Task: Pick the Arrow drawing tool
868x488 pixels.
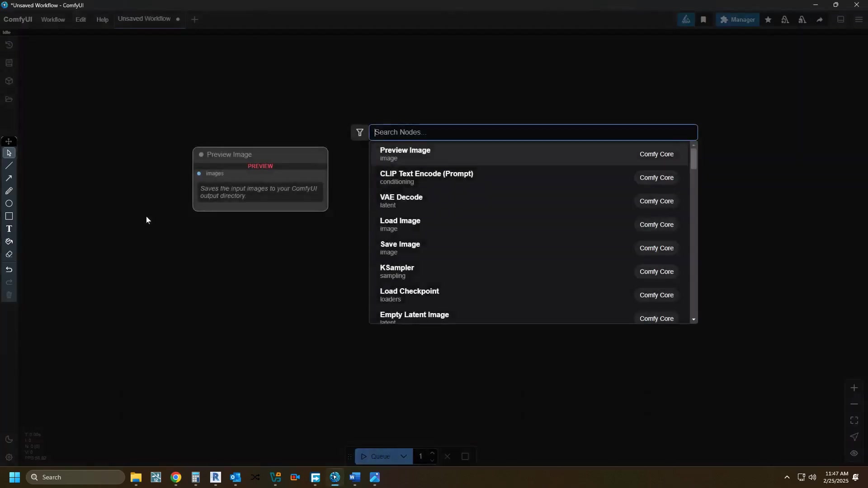Action: click(x=9, y=178)
